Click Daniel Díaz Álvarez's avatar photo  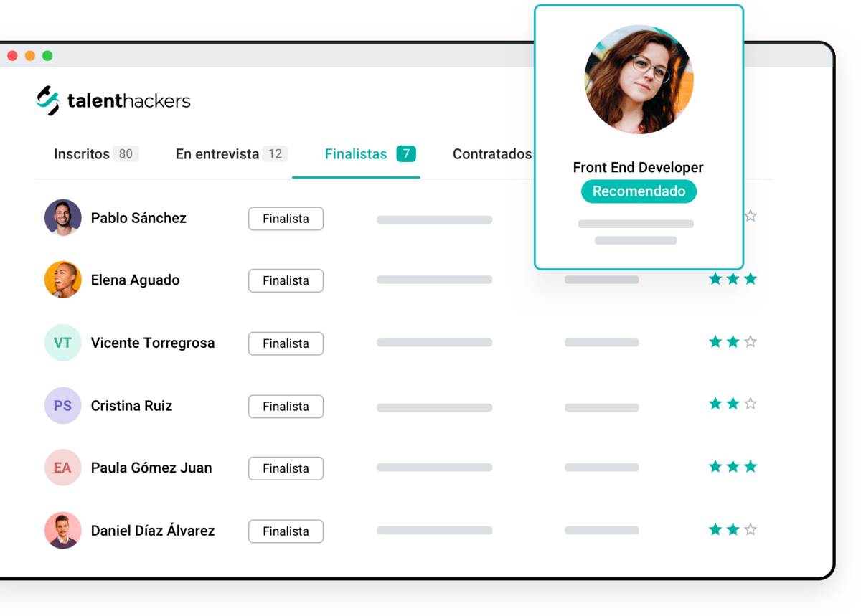[x=63, y=531]
